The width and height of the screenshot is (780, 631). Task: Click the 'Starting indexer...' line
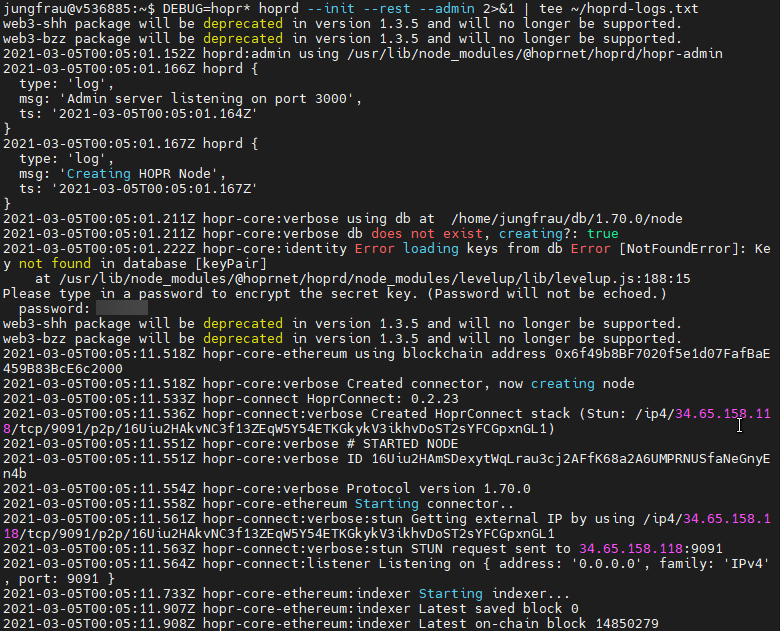click(x=494, y=594)
